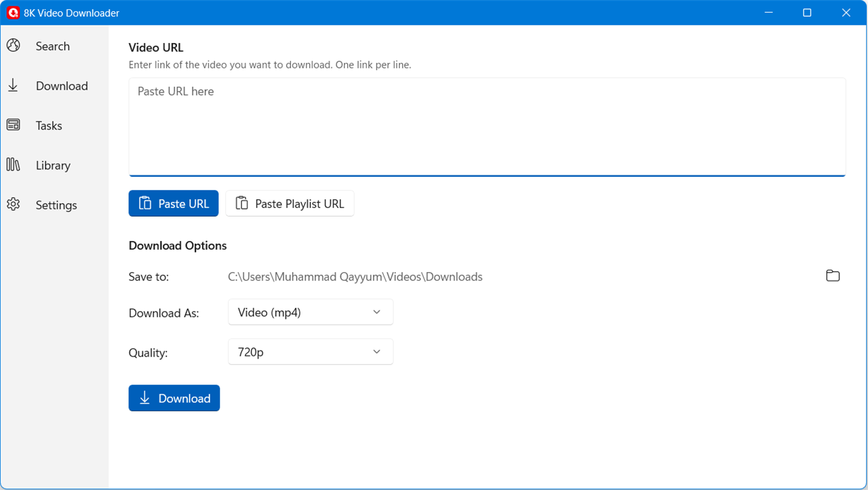Image resolution: width=868 pixels, height=490 pixels.
Task: Click the chevron on Video (mp4) selector
Action: [377, 312]
